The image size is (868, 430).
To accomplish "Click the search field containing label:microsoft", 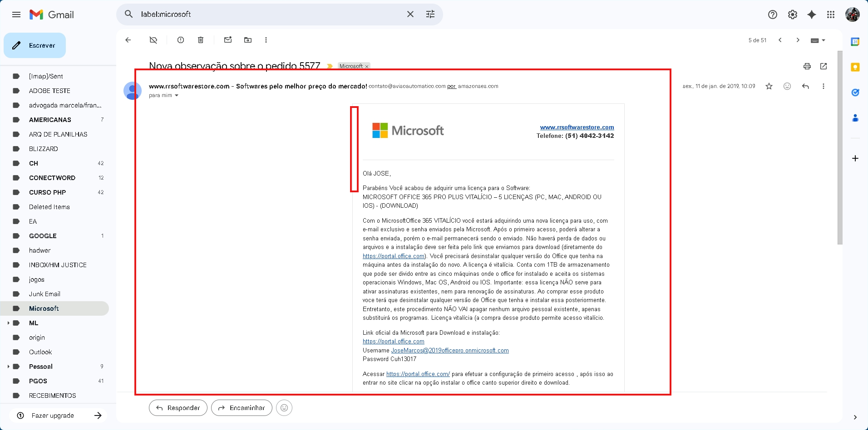I will (x=271, y=15).
